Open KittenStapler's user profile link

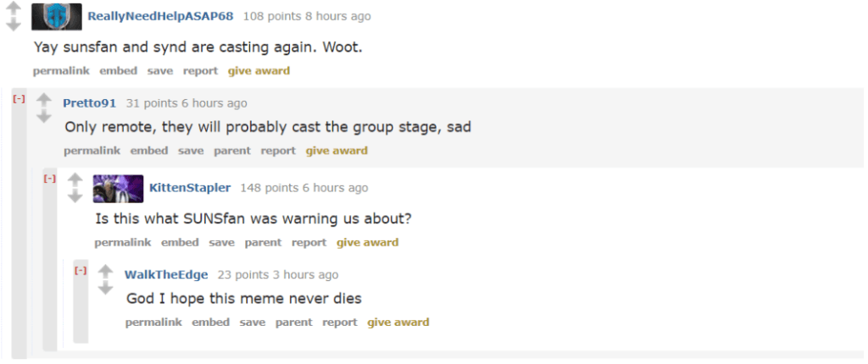[190, 188]
